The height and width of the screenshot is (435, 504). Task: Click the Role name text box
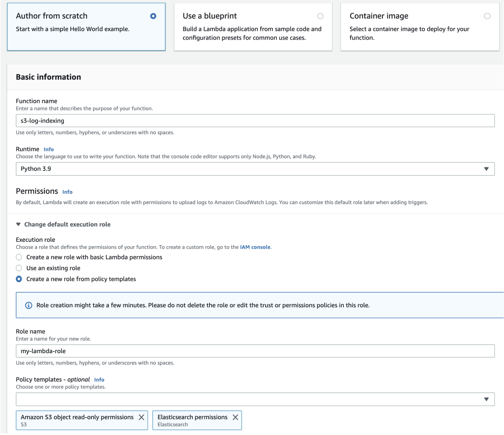point(255,351)
